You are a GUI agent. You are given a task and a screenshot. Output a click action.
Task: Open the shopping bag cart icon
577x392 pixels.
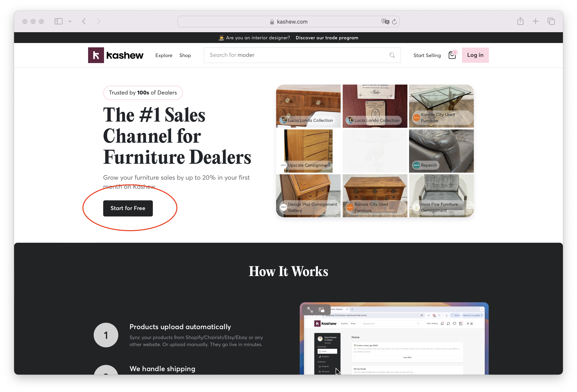452,55
